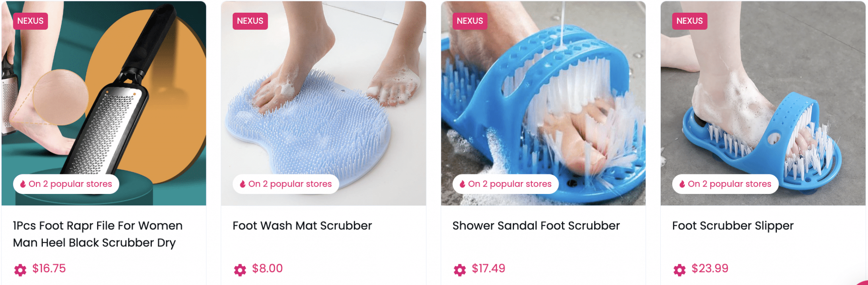Click the gear icon beside $23.99
Viewport: 868px width, 285px height.
point(679,270)
